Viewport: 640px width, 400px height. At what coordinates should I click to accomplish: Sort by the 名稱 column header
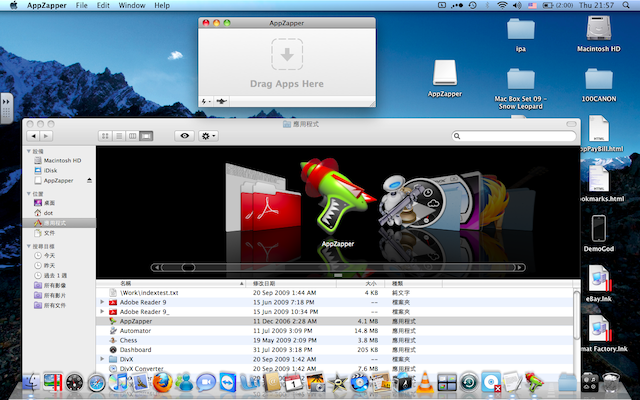pos(171,283)
